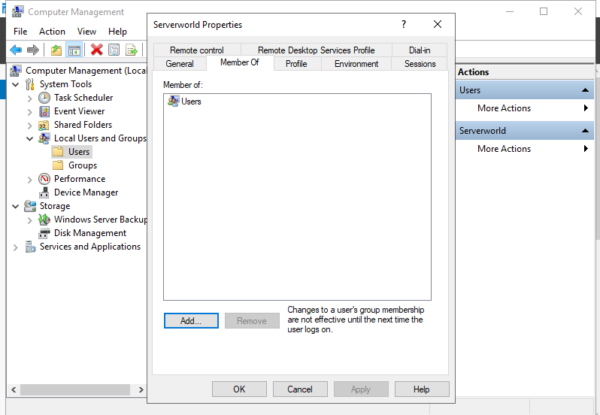
Task: Switch to the General tab
Action: tap(179, 64)
